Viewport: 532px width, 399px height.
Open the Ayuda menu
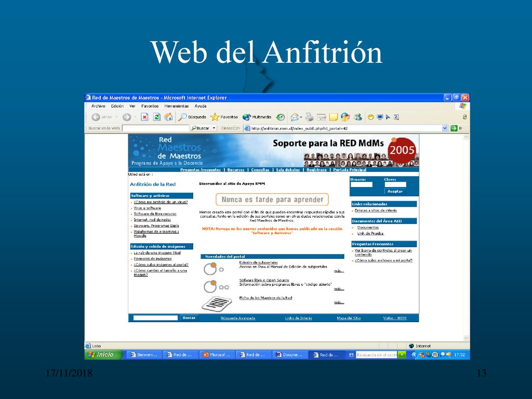(201, 106)
